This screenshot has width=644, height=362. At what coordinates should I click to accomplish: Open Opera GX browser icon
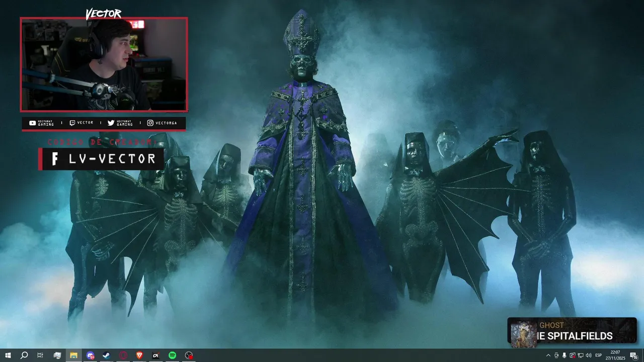coord(123,355)
